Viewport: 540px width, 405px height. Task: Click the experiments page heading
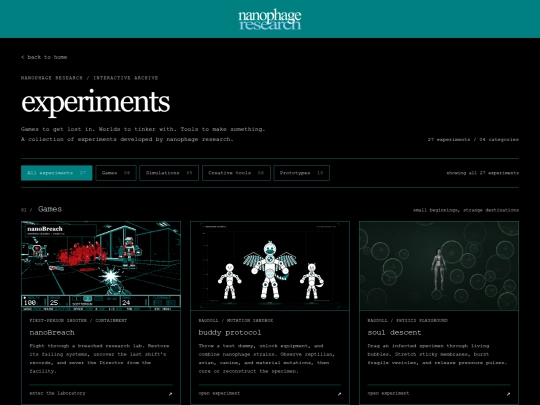tap(95, 102)
